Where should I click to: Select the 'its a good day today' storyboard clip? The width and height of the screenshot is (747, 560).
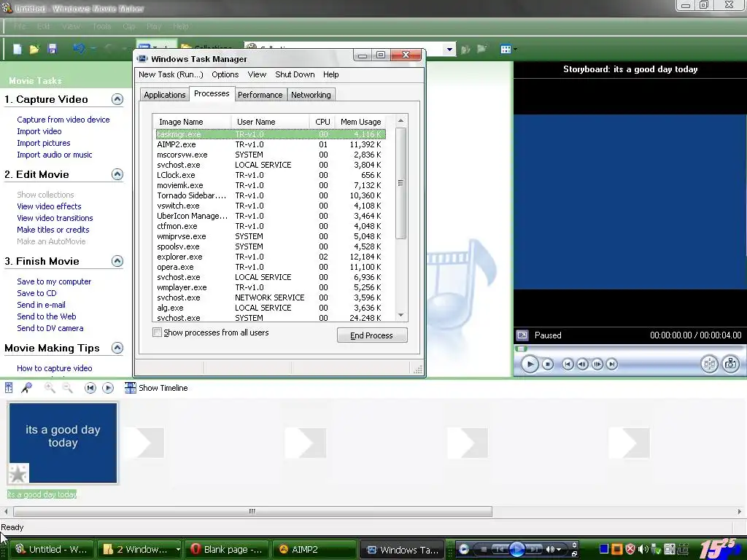point(63,443)
